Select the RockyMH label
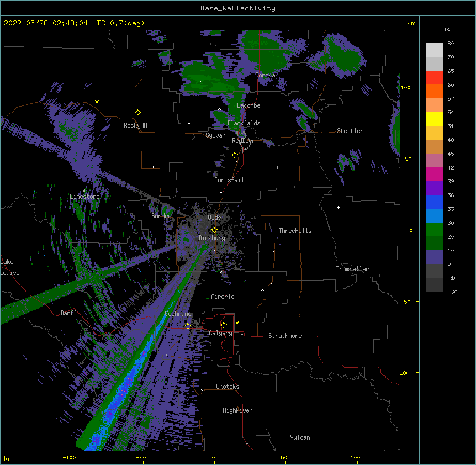 tap(135, 125)
